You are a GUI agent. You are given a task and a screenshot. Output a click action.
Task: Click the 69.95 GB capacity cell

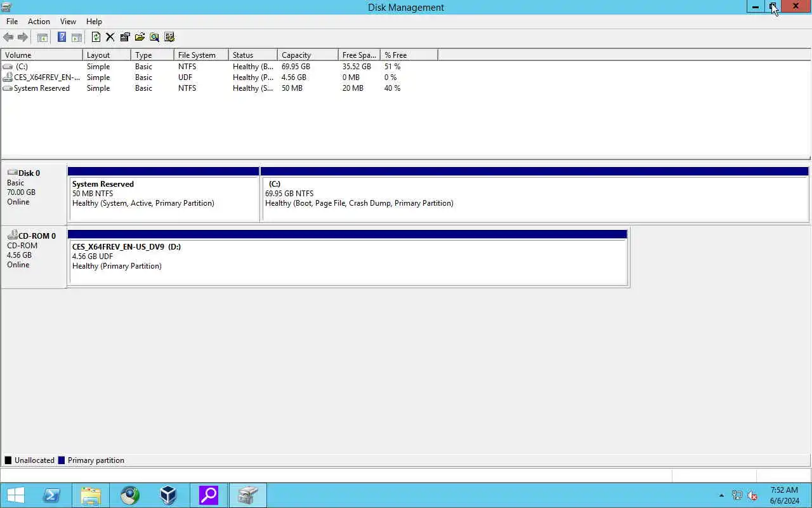(296, 67)
